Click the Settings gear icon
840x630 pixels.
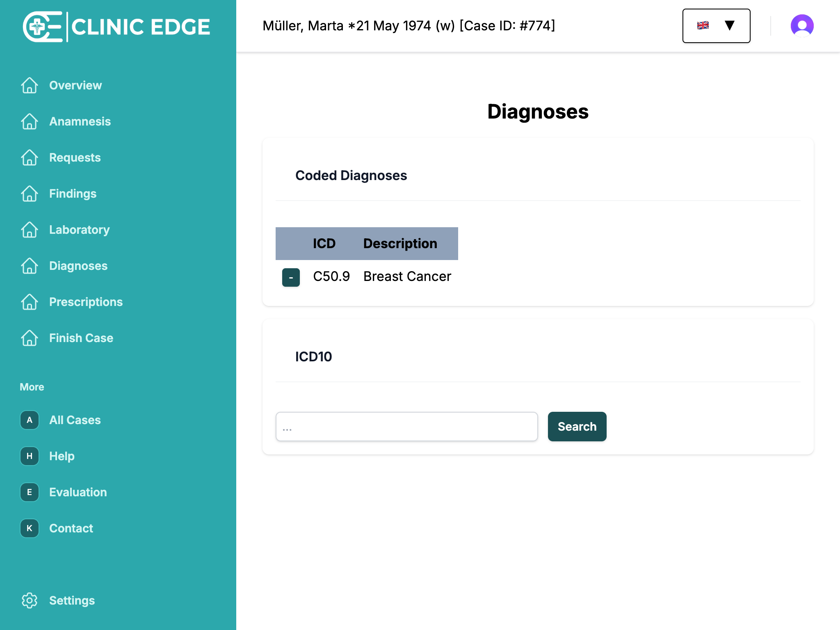pyautogui.click(x=30, y=600)
